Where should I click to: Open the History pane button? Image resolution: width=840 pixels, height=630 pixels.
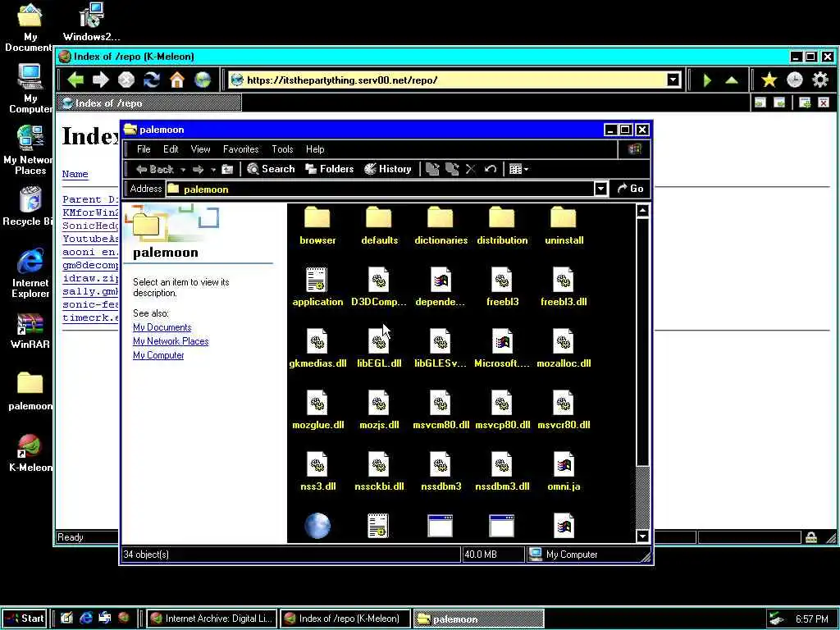pyautogui.click(x=387, y=169)
